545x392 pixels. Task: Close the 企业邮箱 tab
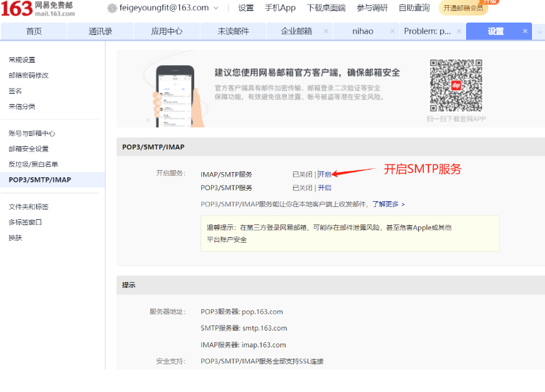click(326, 31)
